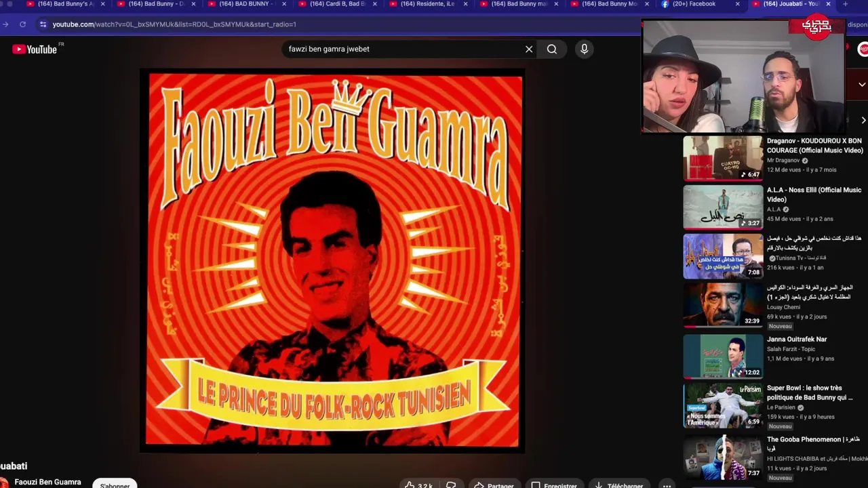Image resolution: width=868 pixels, height=488 pixels.
Task: Run the search with the magnifier button
Action: [x=552, y=49]
